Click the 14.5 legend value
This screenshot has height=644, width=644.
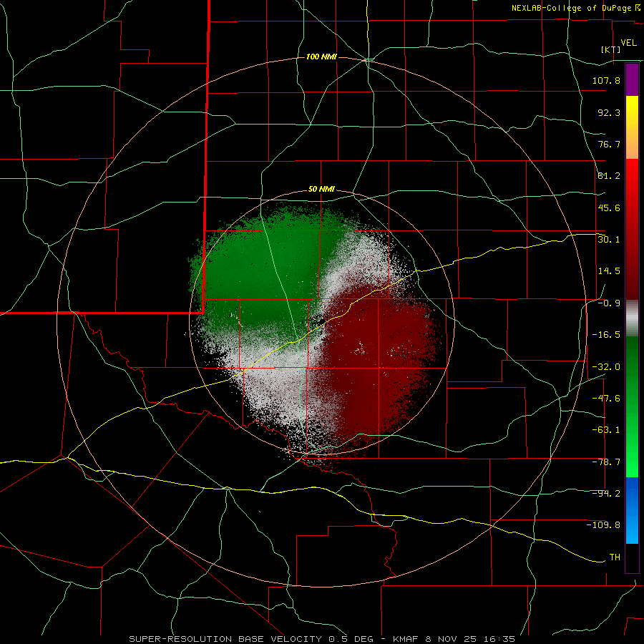point(609,271)
